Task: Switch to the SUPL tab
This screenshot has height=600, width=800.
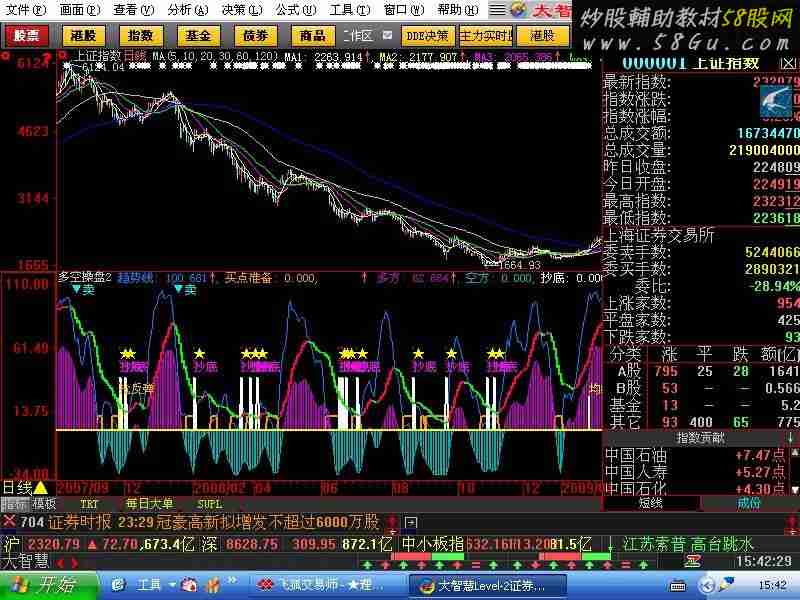Action: 210,504
